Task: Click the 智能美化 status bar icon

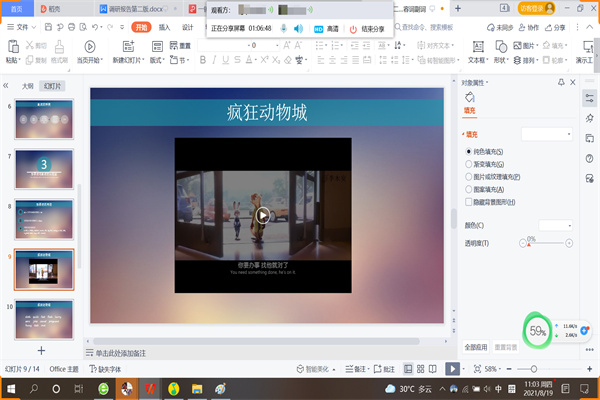Action: coord(317,369)
